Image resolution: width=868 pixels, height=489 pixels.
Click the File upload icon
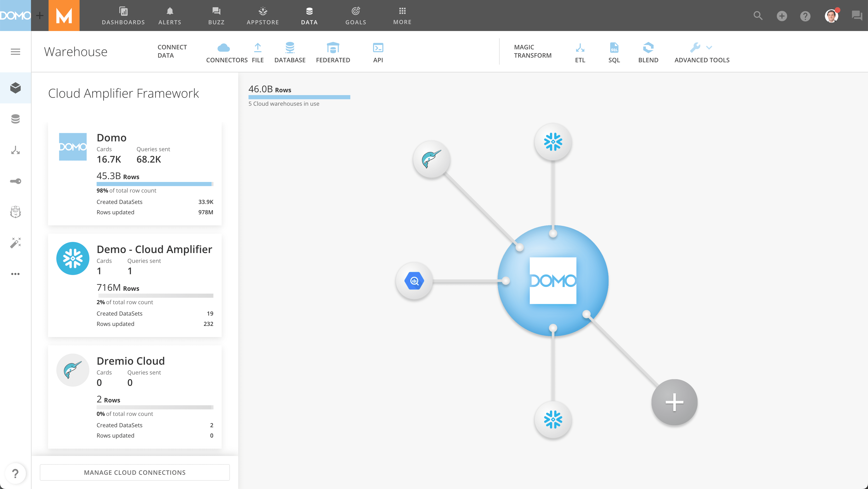tap(258, 48)
